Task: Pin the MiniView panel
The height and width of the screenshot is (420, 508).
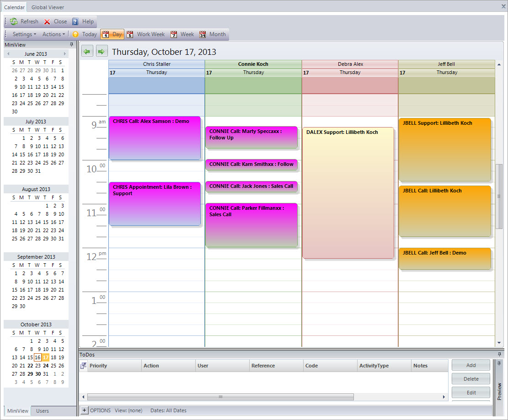Action: 72,44
